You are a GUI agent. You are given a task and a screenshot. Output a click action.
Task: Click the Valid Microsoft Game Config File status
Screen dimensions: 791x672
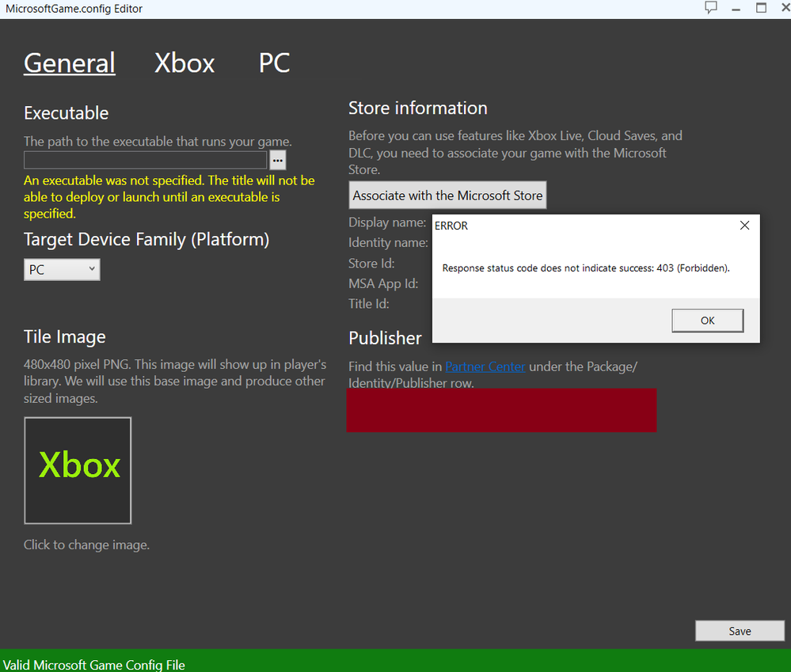coord(94,664)
